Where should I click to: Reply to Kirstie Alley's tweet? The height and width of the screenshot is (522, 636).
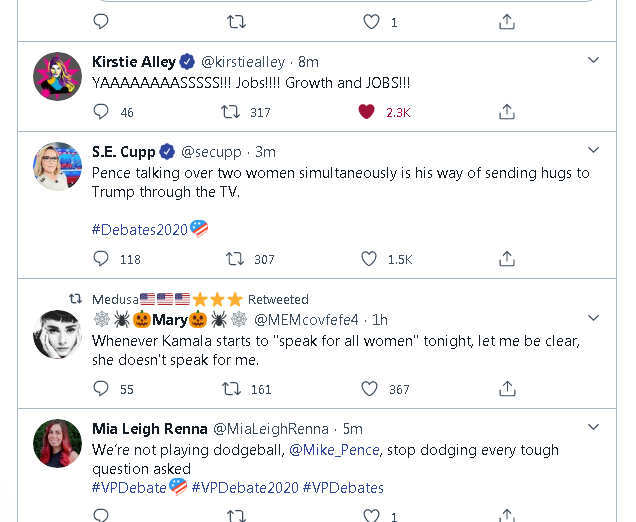(101, 112)
